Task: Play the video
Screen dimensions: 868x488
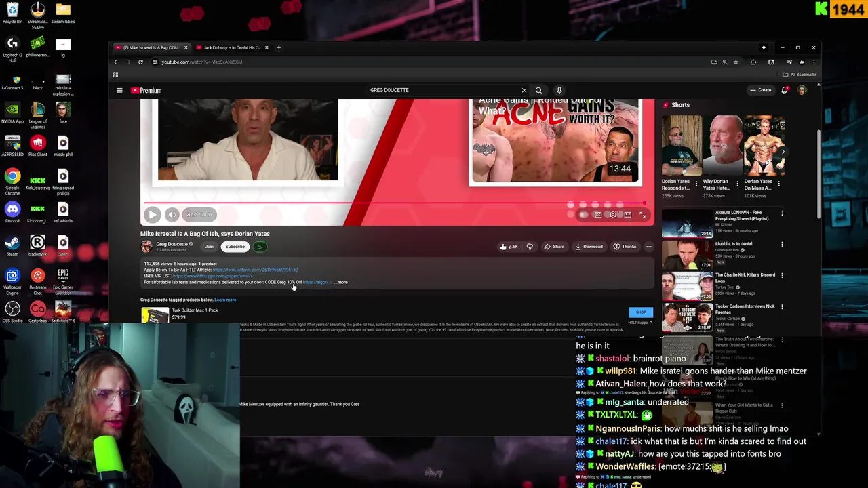Action: [x=152, y=215]
